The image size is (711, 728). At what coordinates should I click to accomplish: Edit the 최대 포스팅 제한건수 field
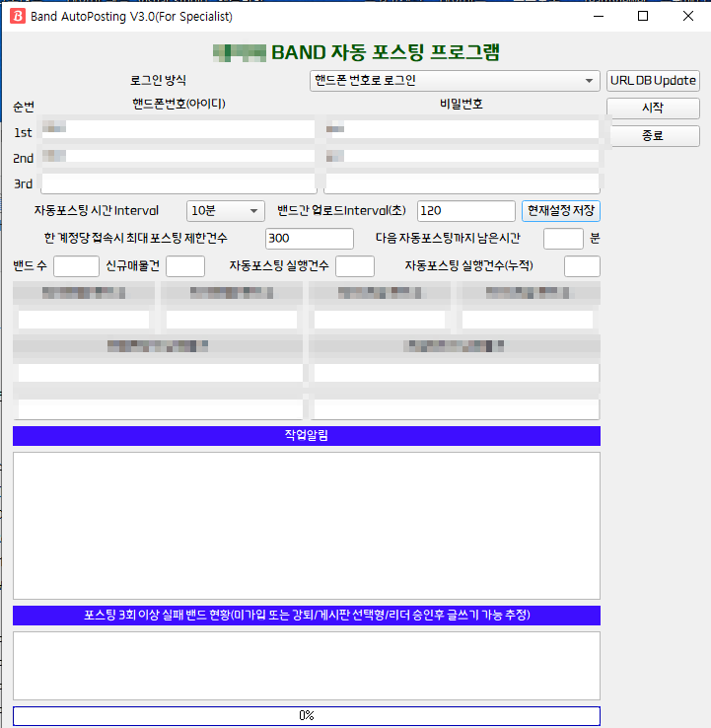(x=309, y=238)
